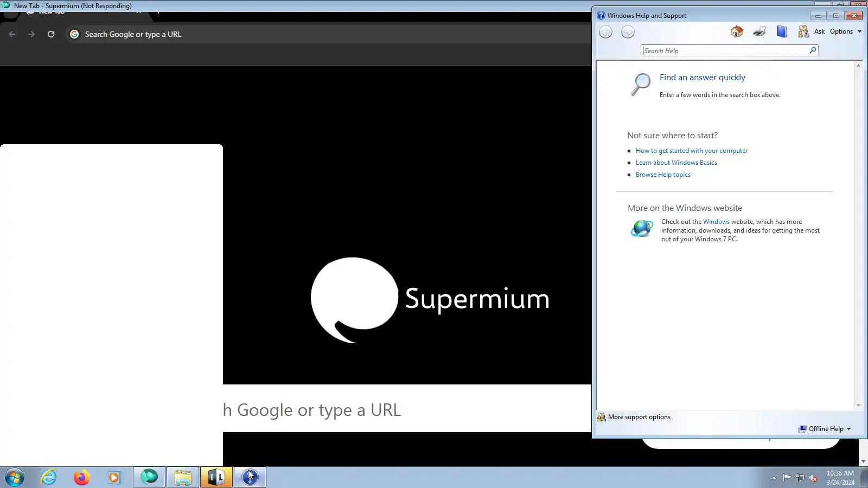This screenshot has height=488, width=868.
Task: Click the 'Not sure where to start?' heading
Action: coord(672,136)
